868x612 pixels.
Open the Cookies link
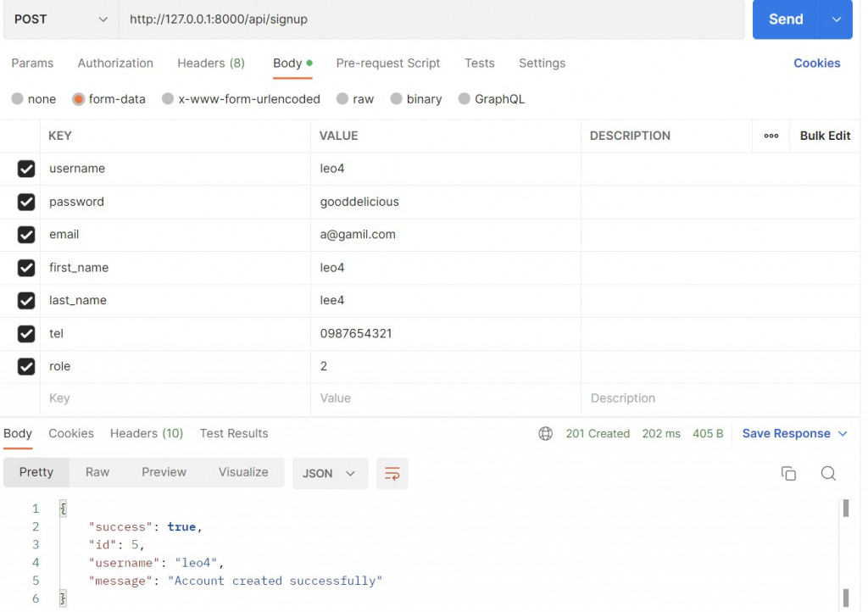816,63
